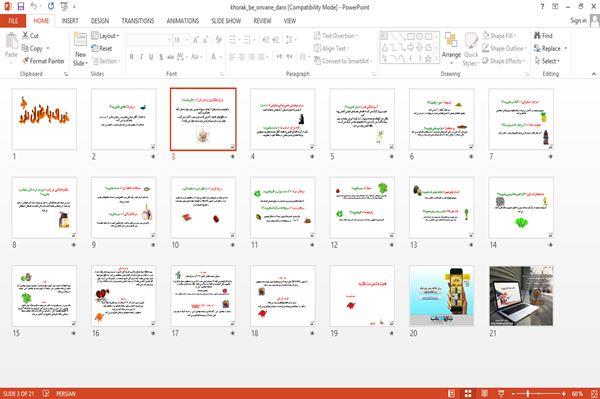The image size is (600, 399).
Task: Click Quick Styles button
Action: [x=471, y=50]
